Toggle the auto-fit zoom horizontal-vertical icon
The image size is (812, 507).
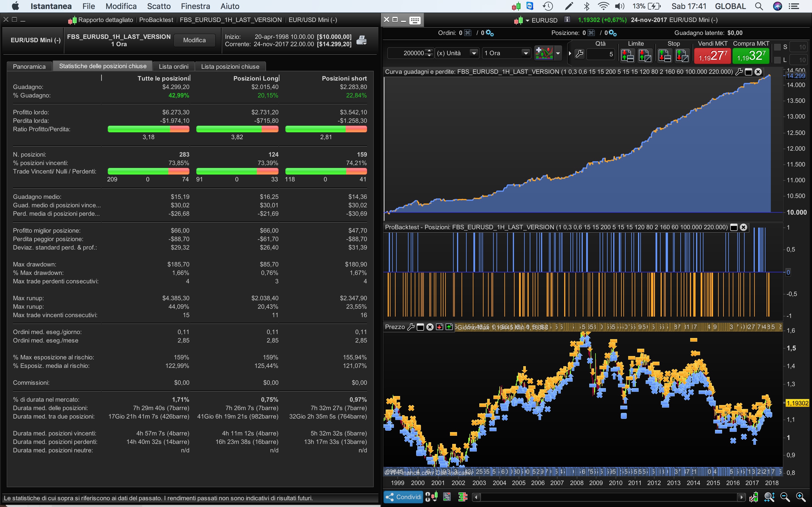click(769, 497)
